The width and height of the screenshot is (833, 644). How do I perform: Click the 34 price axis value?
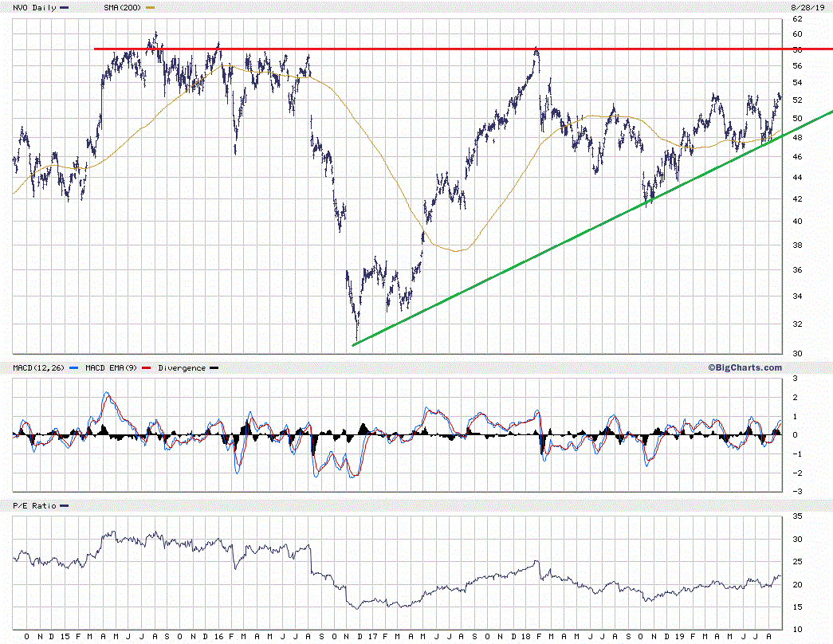click(797, 296)
